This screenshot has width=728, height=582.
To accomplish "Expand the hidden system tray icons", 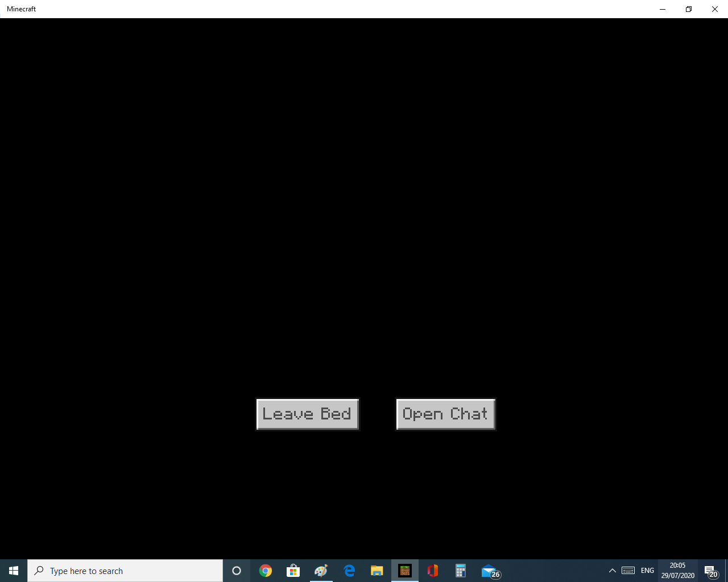I will tap(613, 571).
